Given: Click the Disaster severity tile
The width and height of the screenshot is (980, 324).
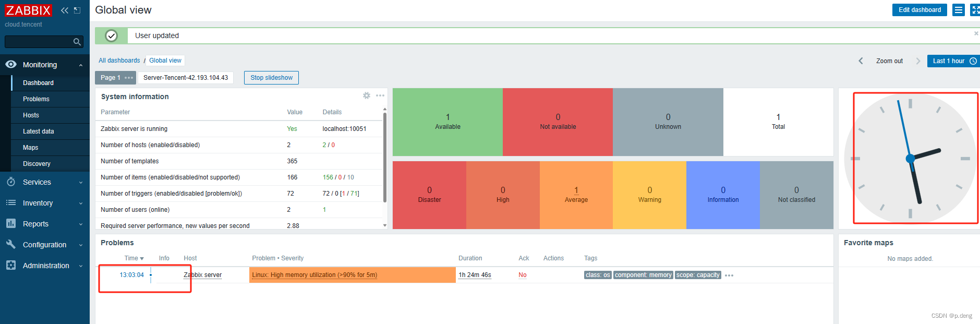Looking at the screenshot, I should click(x=429, y=195).
